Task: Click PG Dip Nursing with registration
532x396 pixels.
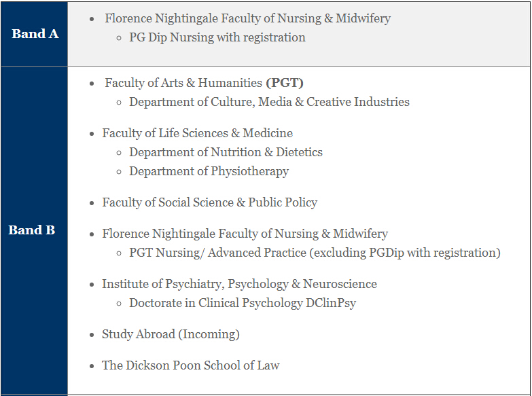Action: coord(217,37)
